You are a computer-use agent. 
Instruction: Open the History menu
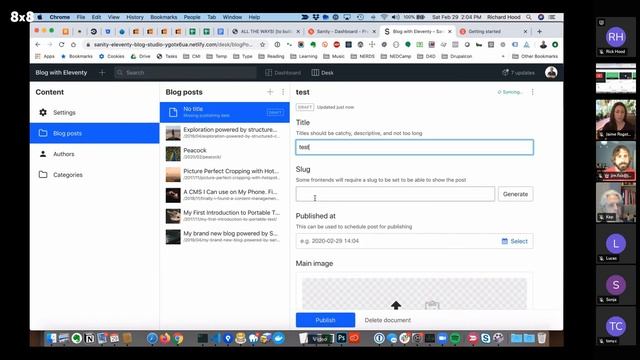coord(135,17)
